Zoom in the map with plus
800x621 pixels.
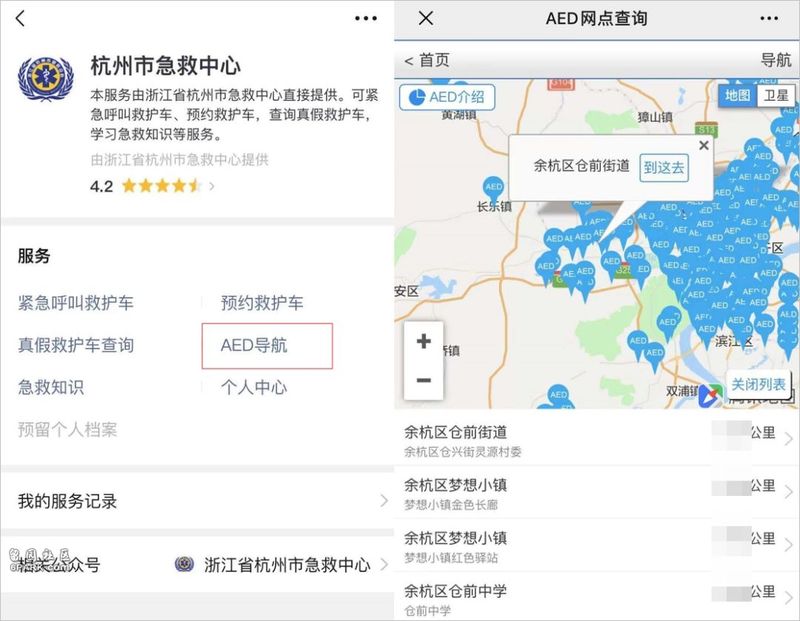click(423, 341)
